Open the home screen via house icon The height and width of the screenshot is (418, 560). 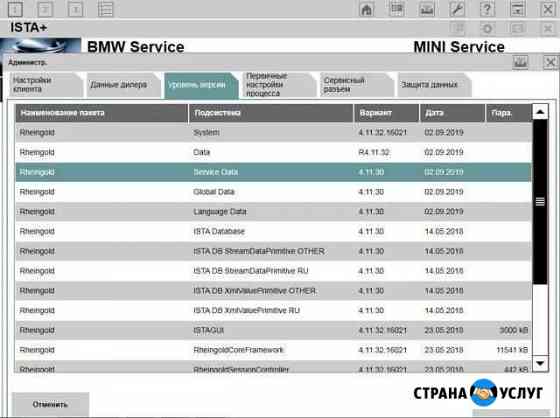coord(366,9)
